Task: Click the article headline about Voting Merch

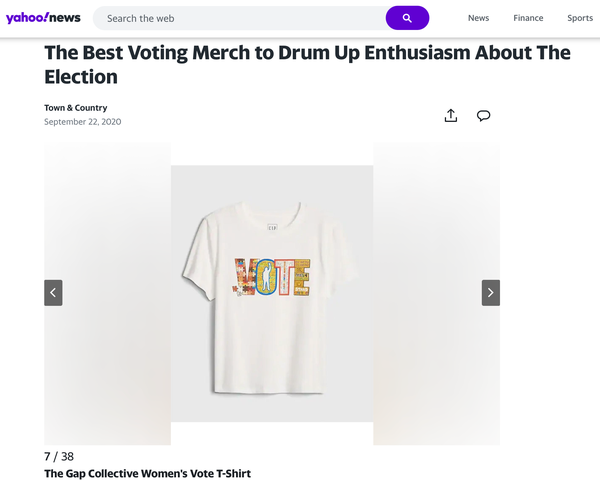Action: (x=307, y=64)
